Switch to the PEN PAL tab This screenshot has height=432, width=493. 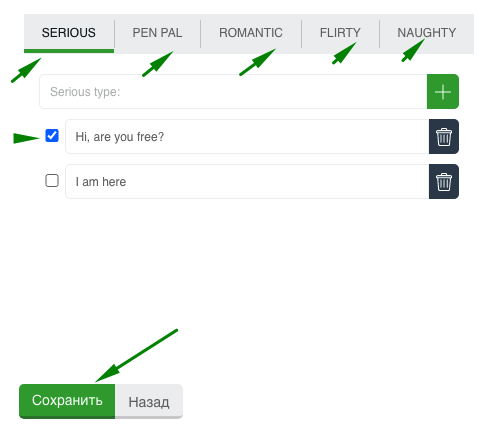click(x=157, y=33)
